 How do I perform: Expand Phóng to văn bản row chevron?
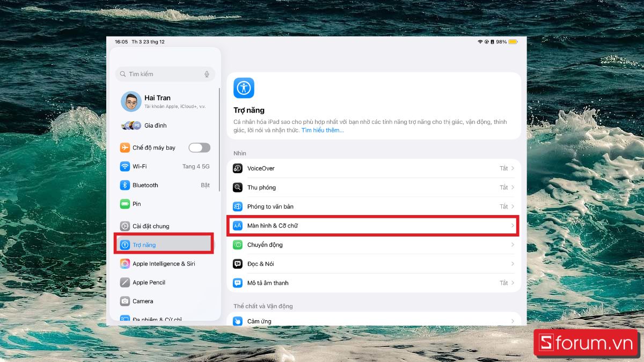click(x=513, y=206)
